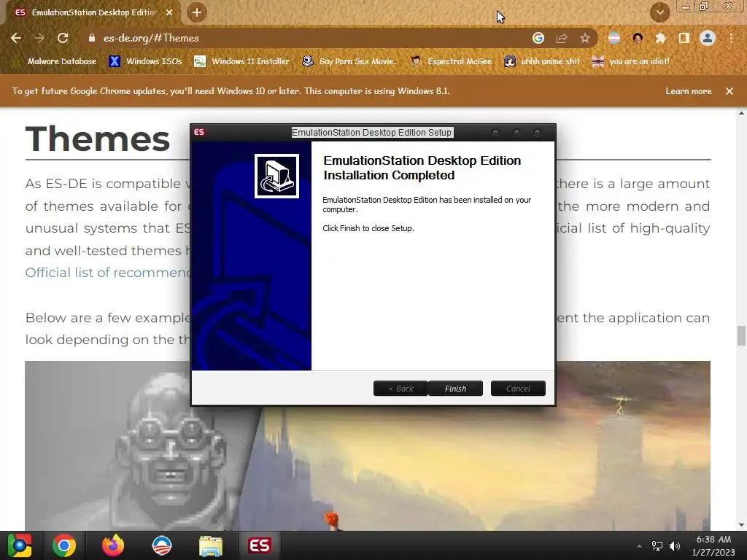Open the Official list of recommended themes link
The width and height of the screenshot is (747, 560).
108,273
